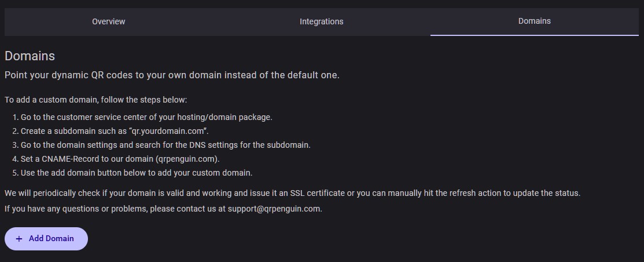Image resolution: width=644 pixels, height=262 pixels.
Task: Click step 4 'Set a CNAME-Record' line
Action: pyautogui.click(x=119, y=159)
